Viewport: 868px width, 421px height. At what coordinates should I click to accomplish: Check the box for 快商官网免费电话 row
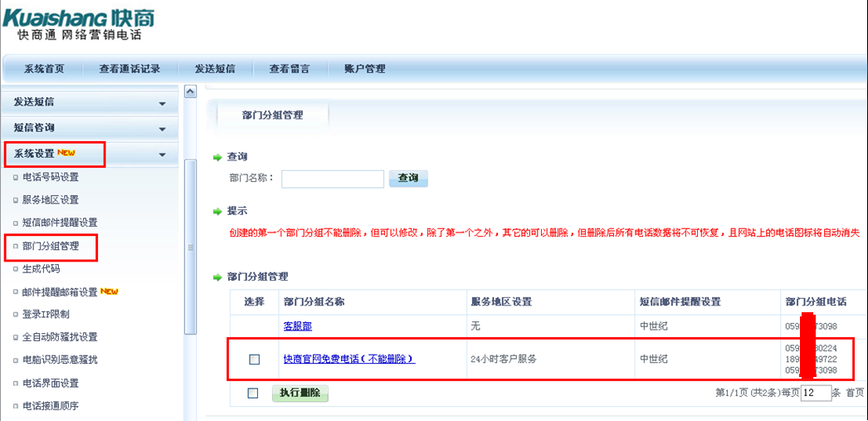tap(254, 360)
